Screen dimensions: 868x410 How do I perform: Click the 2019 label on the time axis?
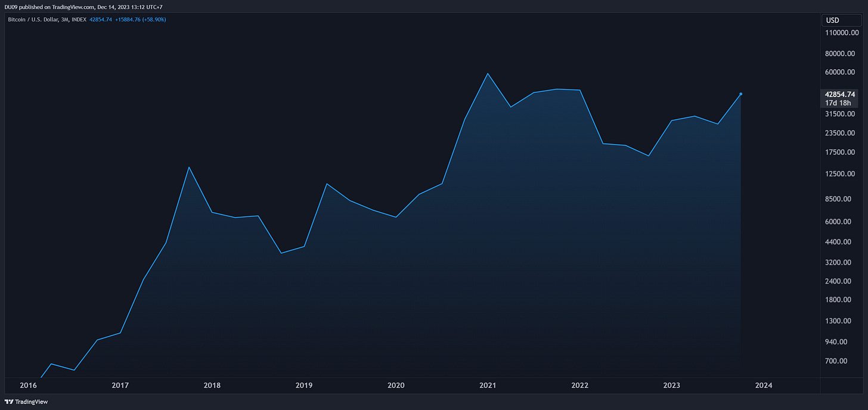304,386
